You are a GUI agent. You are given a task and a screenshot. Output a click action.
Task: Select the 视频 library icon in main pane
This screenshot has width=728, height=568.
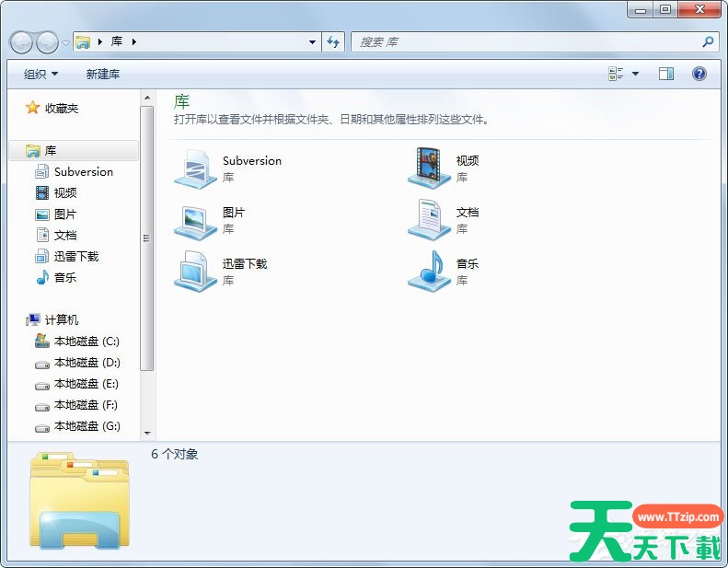[x=429, y=168]
